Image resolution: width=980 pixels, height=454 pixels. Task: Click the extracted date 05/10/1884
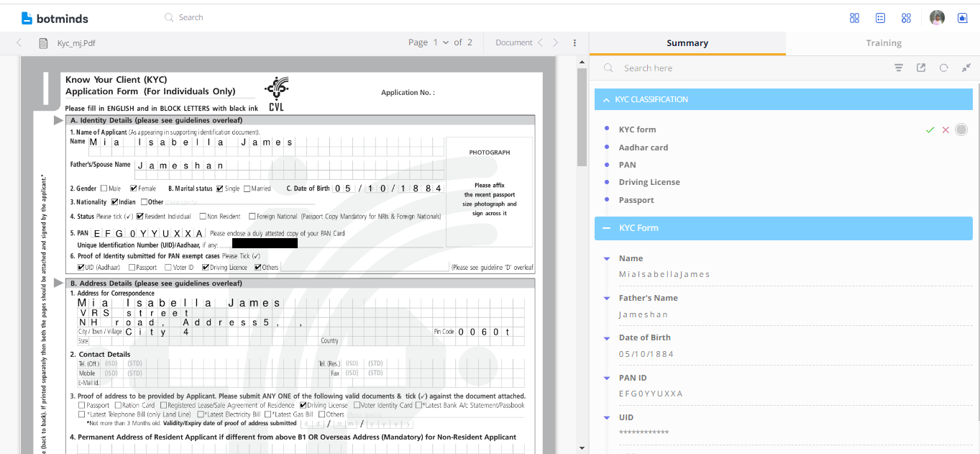646,354
